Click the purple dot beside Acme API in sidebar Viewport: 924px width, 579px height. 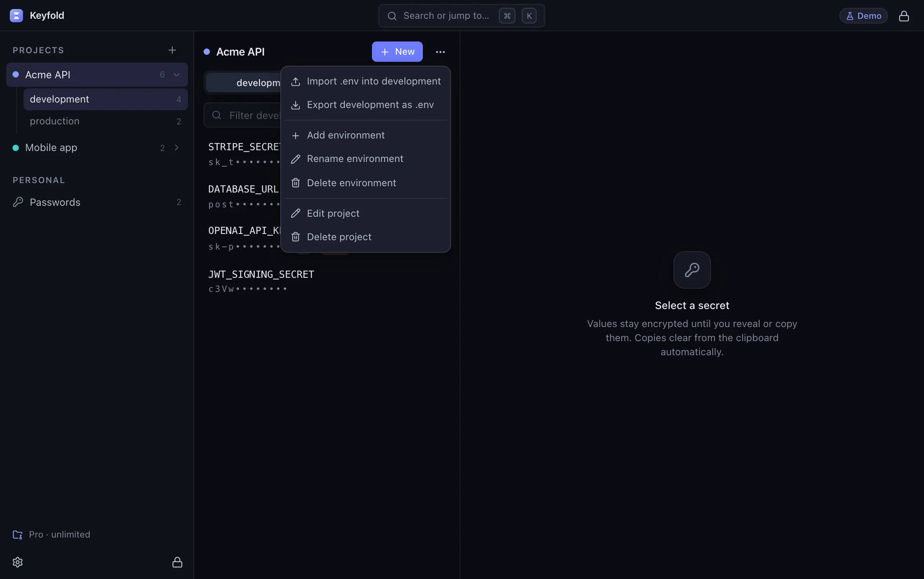[16, 74]
